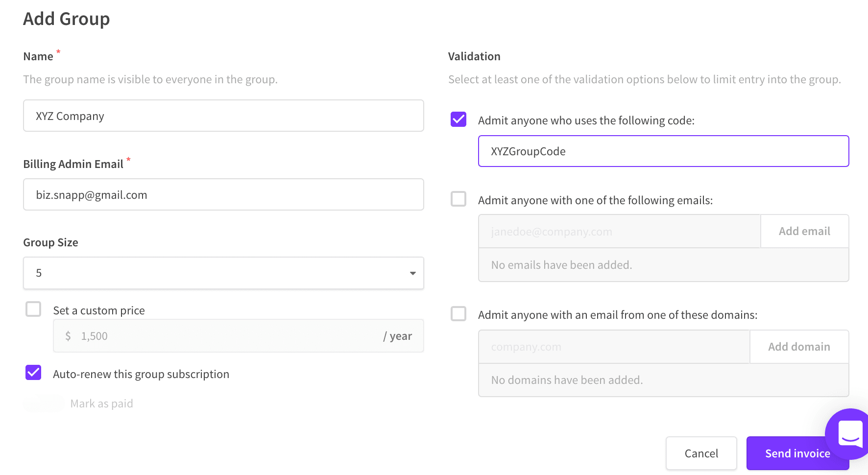Click the Add domain button
Viewport: 868px width, 475px height.
[x=799, y=347]
